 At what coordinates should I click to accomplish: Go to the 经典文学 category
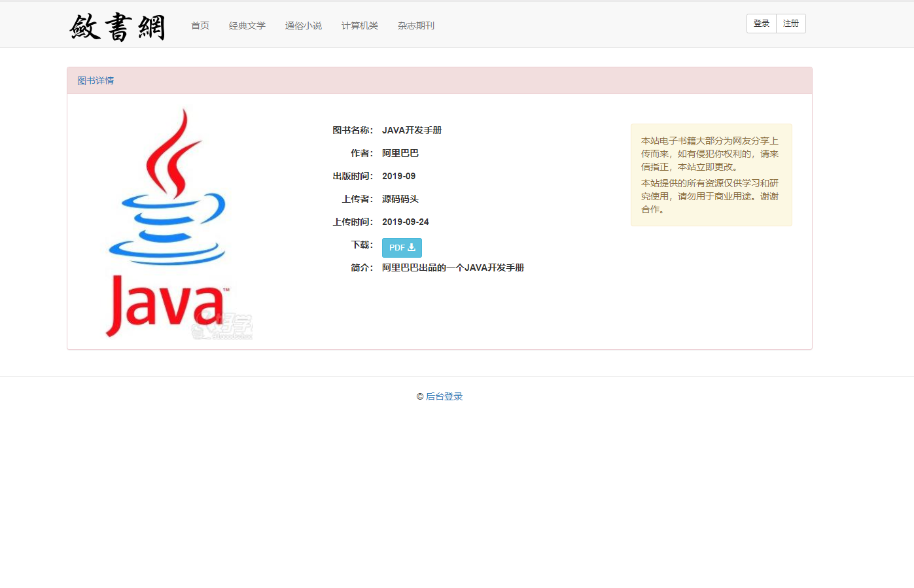click(x=247, y=26)
